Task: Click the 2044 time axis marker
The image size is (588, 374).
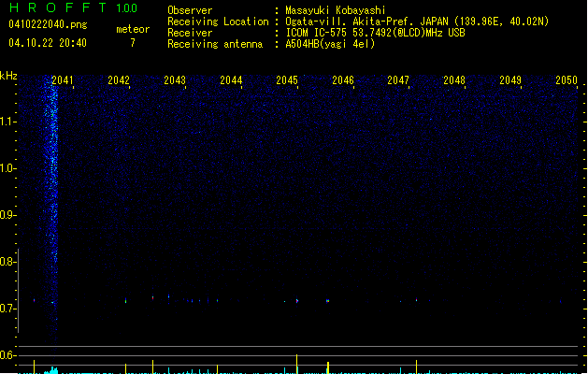Action: tap(231, 80)
